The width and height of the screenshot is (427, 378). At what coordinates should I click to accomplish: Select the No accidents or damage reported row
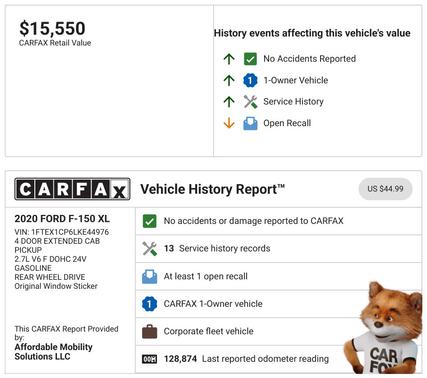[x=279, y=221]
